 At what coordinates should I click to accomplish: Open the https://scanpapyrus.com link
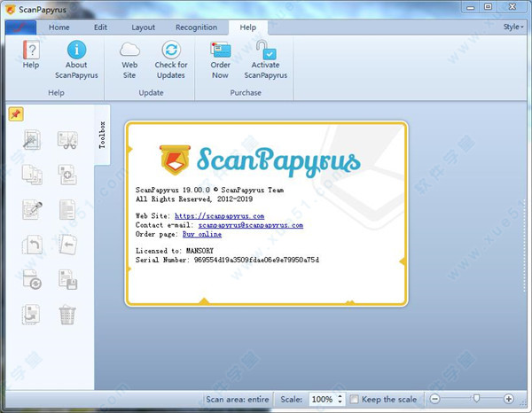[x=219, y=216]
